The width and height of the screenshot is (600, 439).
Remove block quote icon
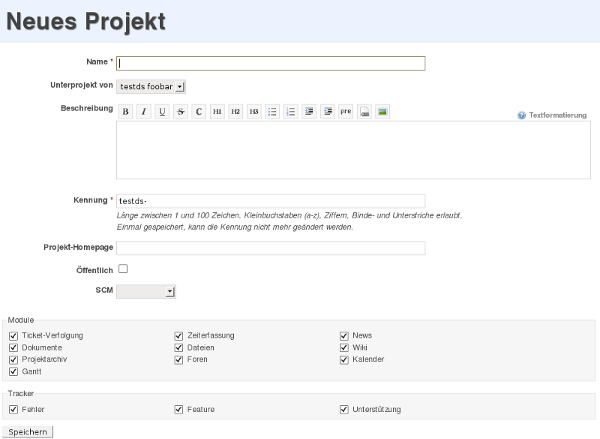point(327,112)
